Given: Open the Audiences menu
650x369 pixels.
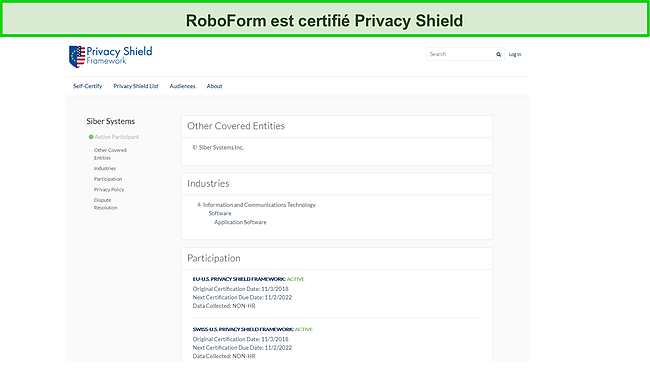Looking at the screenshot, I should [x=182, y=86].
